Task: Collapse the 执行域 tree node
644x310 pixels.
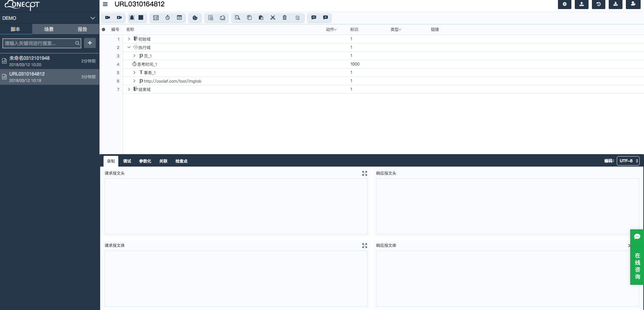Action: [129, 47]
